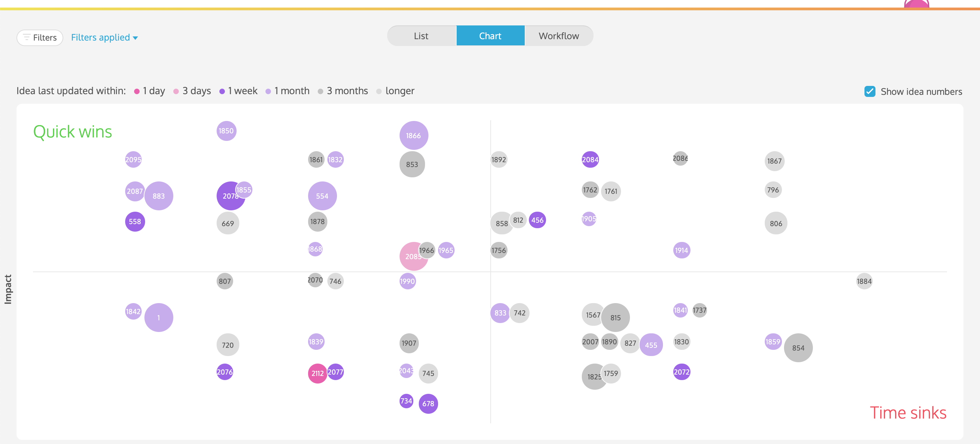980x444 pixels.
Task: Select the "1 week" legend dot
Action: (x=222, y=91)
